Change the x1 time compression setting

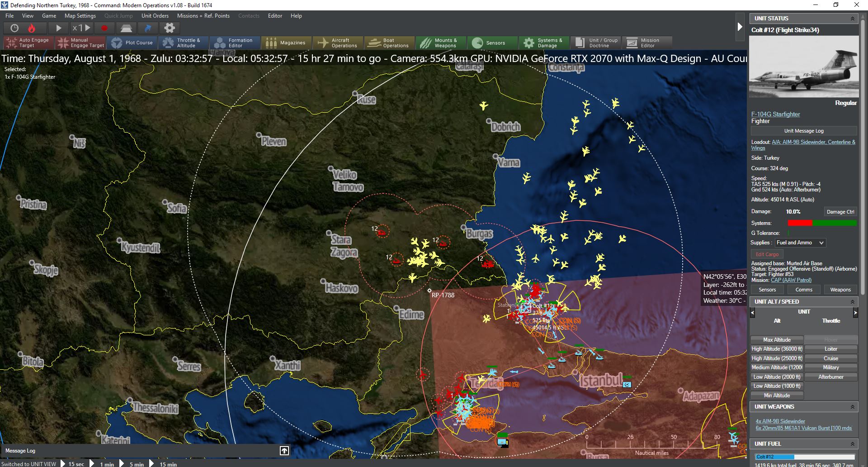[x=81, y=28]
